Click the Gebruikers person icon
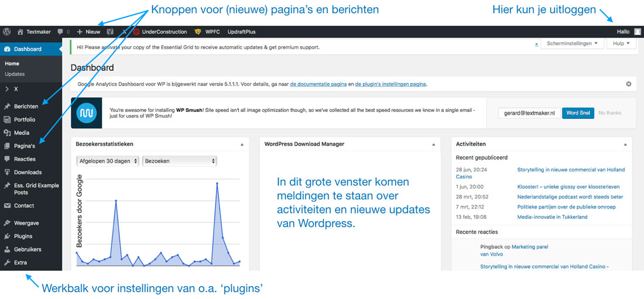Viewport: 644px width, 299px height. 7,249
